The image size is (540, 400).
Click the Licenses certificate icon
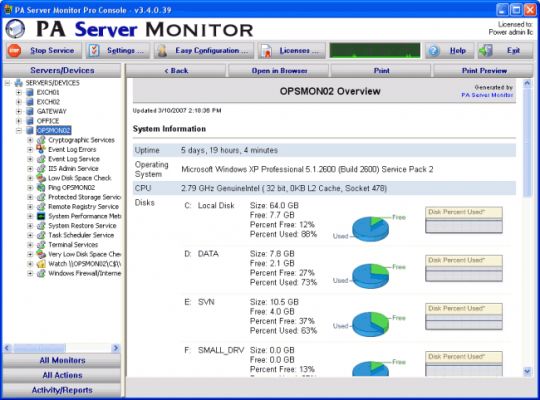pyautogui.click(x=266, y=51)
